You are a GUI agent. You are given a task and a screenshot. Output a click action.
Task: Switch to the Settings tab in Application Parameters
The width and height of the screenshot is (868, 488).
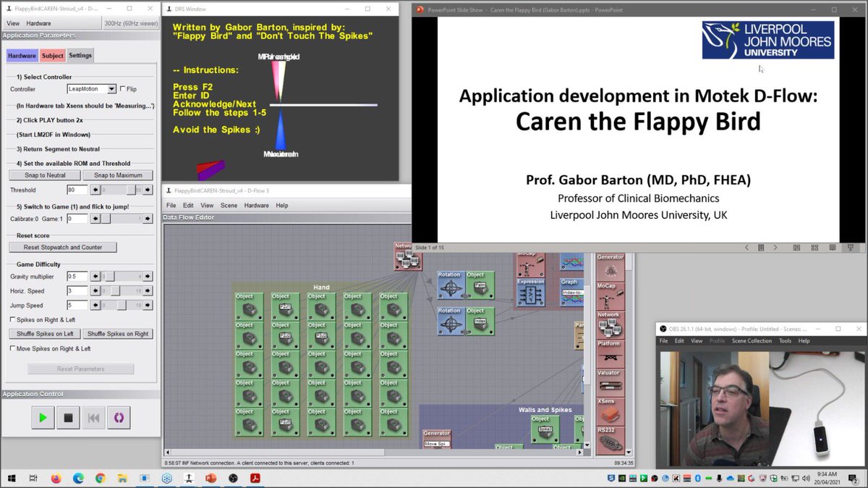pyautogui.click(x=80, y=56)
